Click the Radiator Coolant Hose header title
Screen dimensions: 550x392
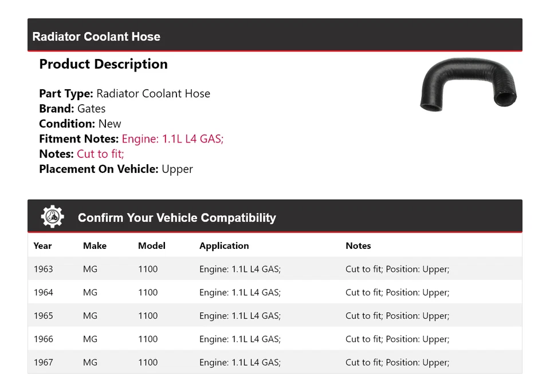[96, 37]
